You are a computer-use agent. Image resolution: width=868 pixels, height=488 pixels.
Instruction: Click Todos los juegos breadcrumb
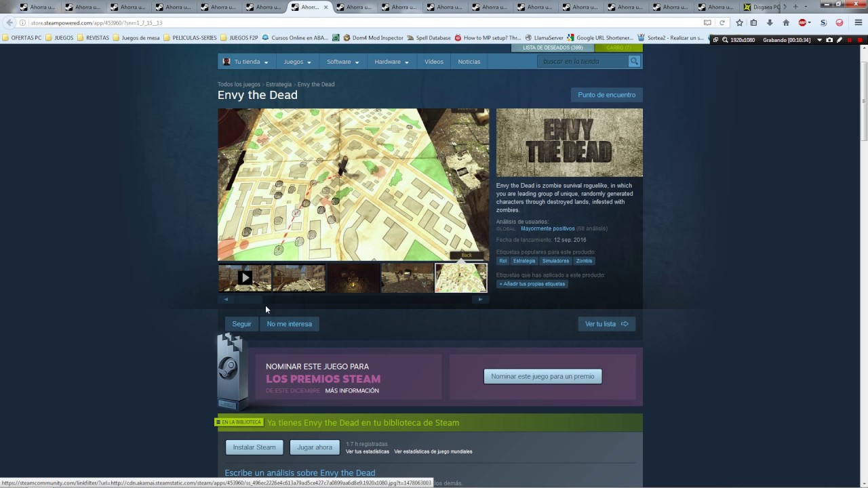pyautogui.click(x=239, y=85)
